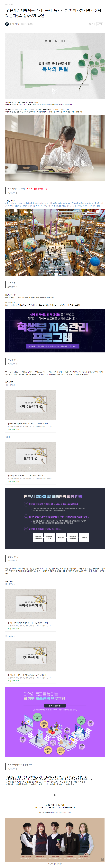Click the 모든에듀케이션 author name
The height and width of the screenshot is (868, 110).
(15, 24)
